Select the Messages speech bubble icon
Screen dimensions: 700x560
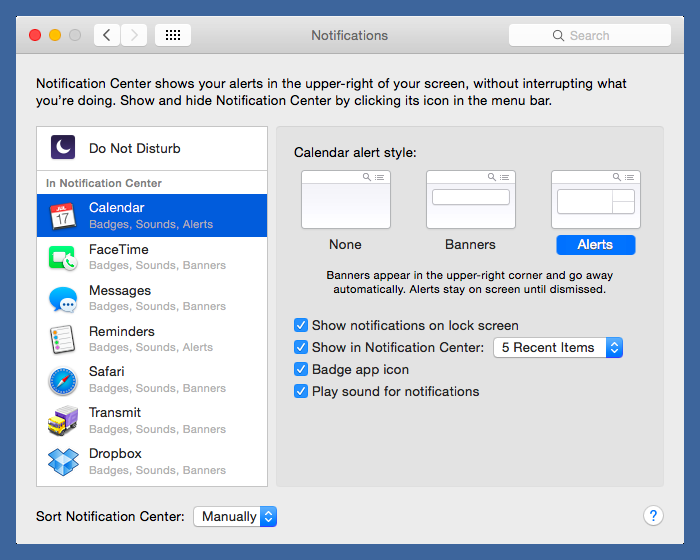[63, 298]
